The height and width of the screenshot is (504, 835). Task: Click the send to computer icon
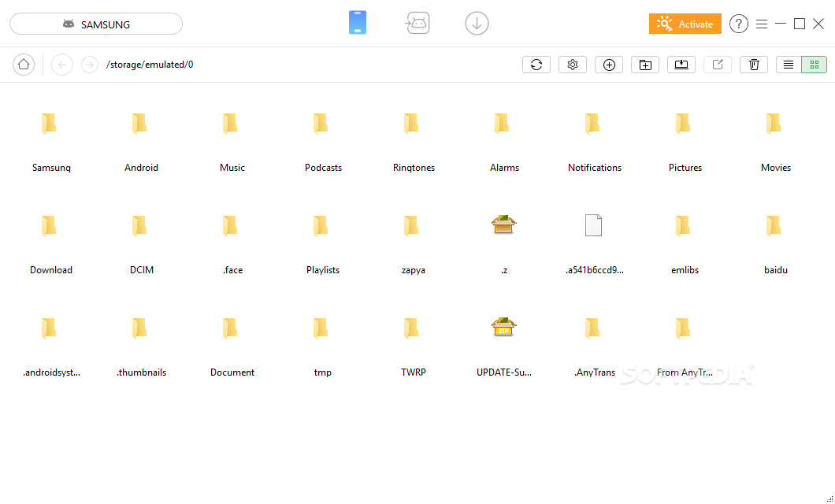pos(681,65)
